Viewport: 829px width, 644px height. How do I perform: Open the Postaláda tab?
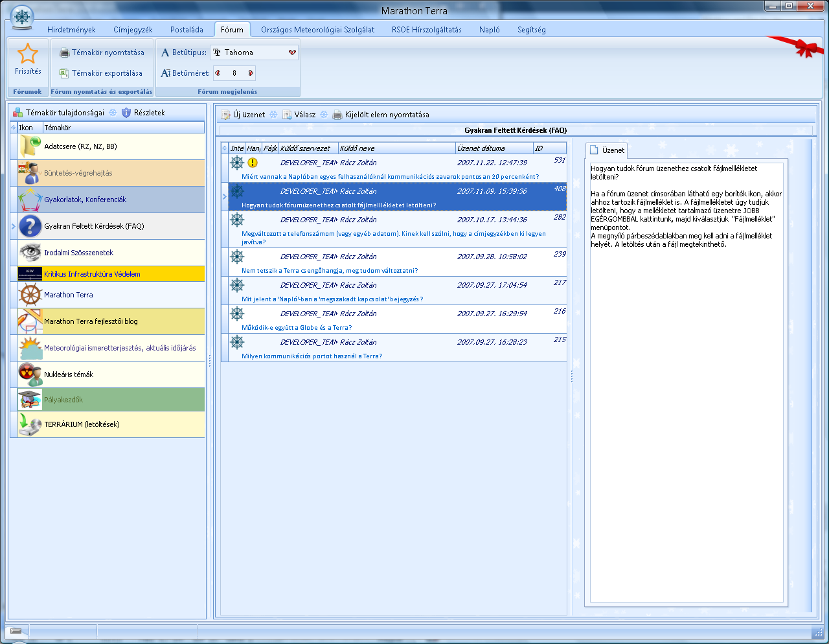[x=187, y=30]
